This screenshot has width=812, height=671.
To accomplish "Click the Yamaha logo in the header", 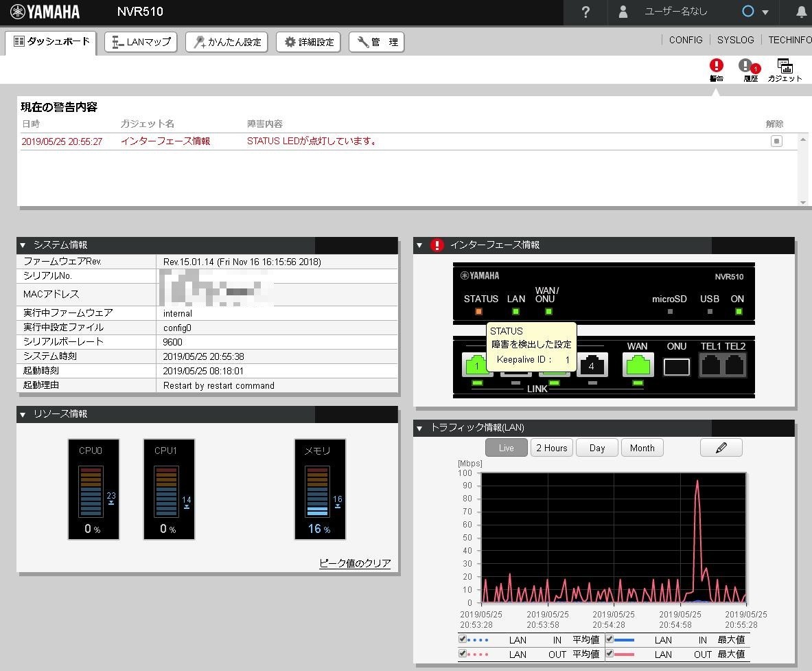I will coord(45,12).
